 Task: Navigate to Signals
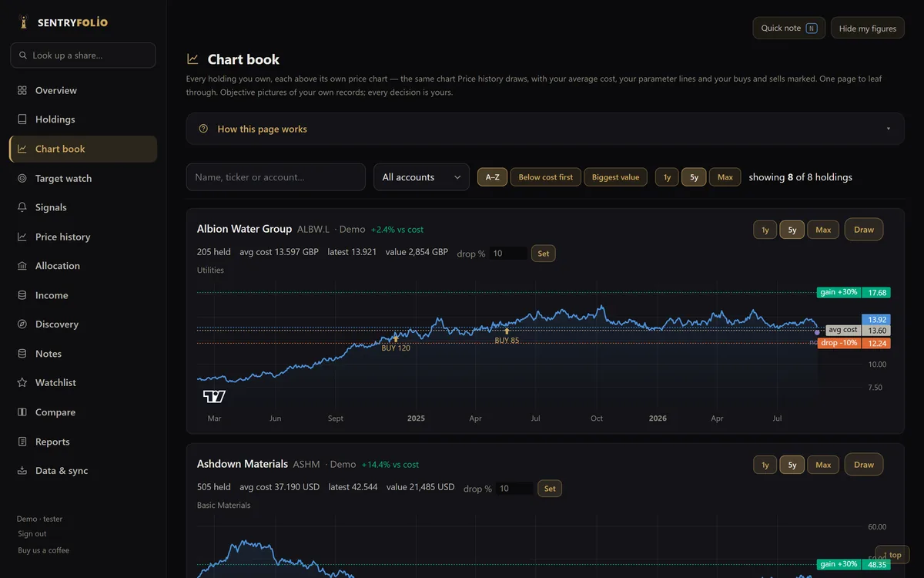83,207
